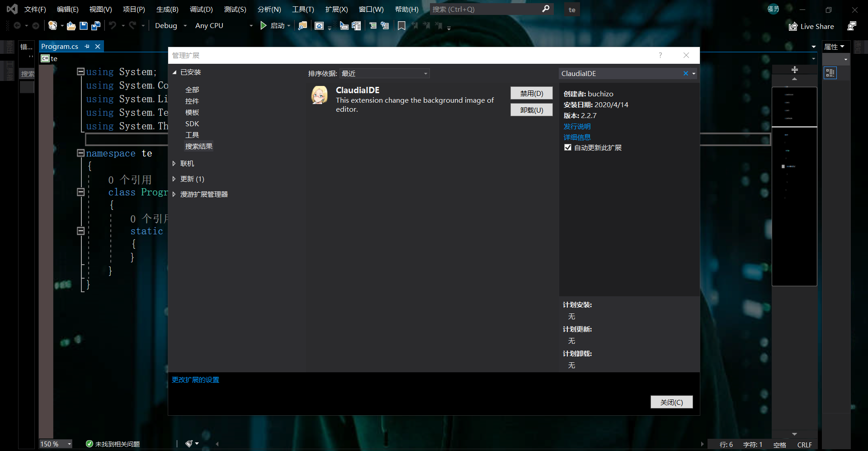Click the ClaudiaIDE extension avatar icon

(319, 95)
